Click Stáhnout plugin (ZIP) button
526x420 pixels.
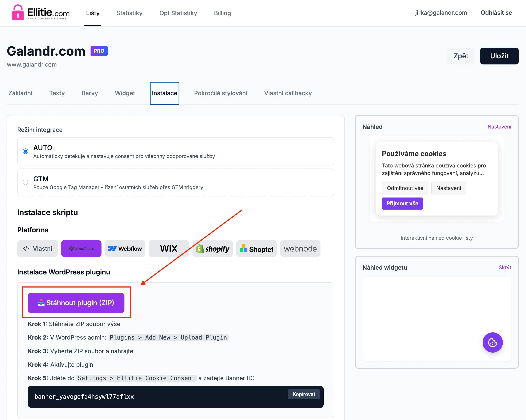[x=76, y=303]
